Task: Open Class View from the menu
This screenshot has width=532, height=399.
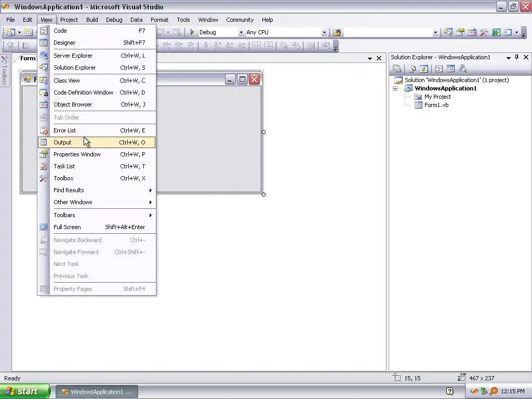Action: click(x=97, y=81)
